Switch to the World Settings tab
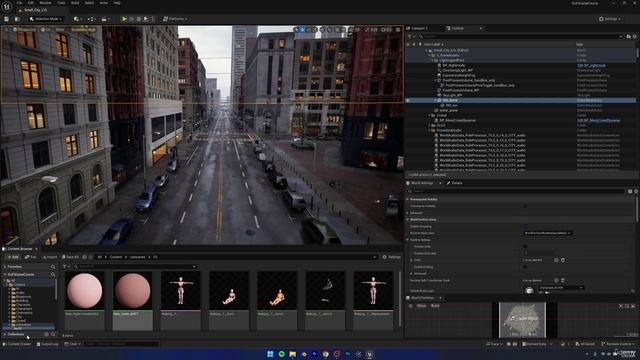The width and height of the screenshot is (640, 360). tap(422, 183)
